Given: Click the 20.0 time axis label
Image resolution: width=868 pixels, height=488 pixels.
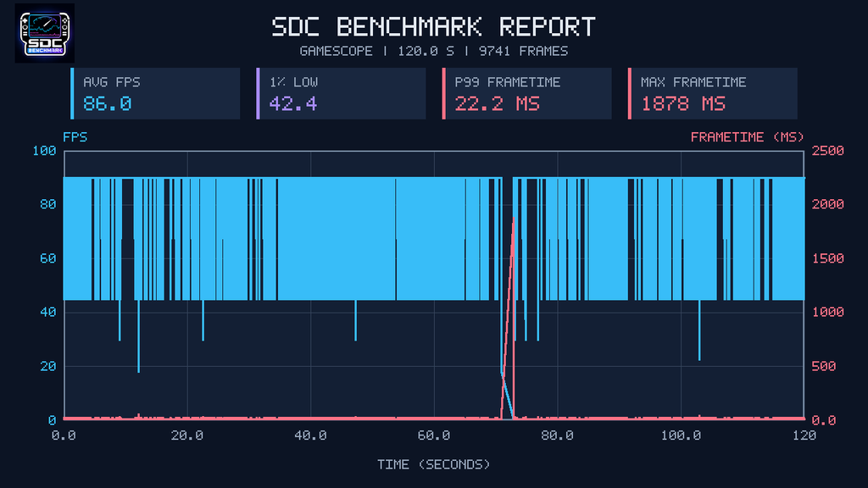Looking at the screenshot, I should click(x=187, y=435).
